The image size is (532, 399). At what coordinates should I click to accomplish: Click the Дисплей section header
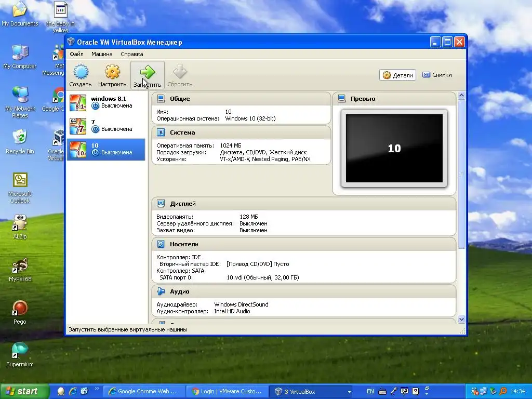[304, 204]
